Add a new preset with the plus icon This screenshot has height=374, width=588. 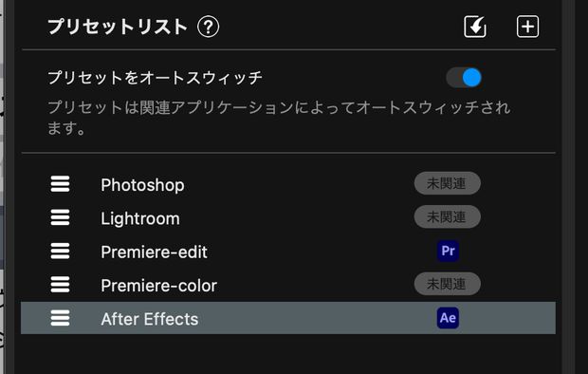tap(527, 27)
